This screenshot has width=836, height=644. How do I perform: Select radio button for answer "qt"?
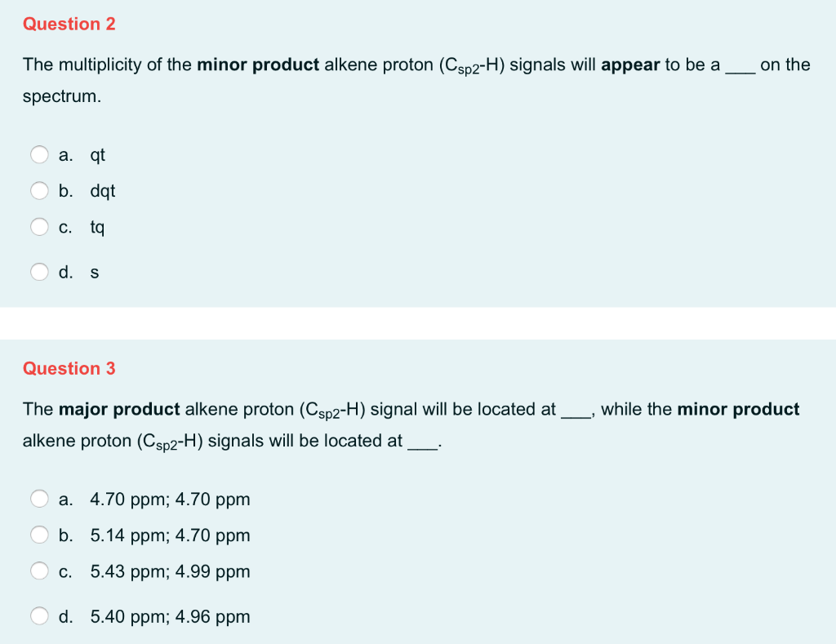pos(39,154)
